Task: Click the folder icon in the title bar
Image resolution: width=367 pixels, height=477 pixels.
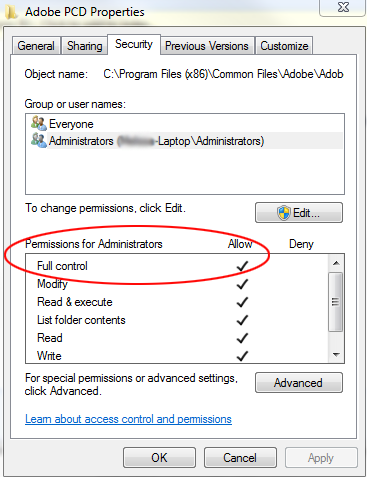Action: (11, 12)
